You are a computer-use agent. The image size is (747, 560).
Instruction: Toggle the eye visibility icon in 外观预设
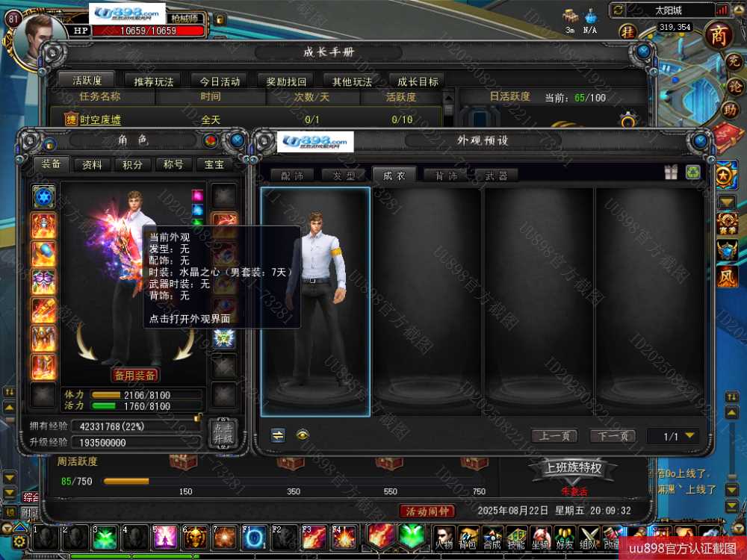303,435
